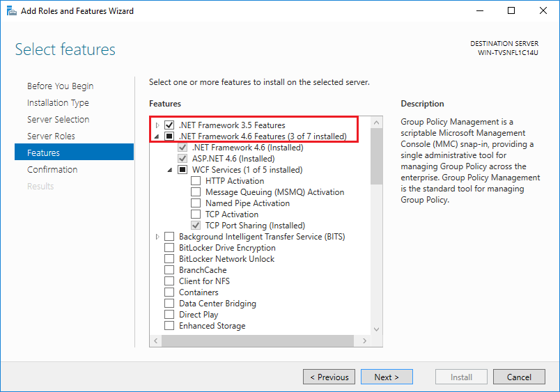
Task: Collapse the WCF Services tree node
Action: pyautogui.click(x=170, y=170)
